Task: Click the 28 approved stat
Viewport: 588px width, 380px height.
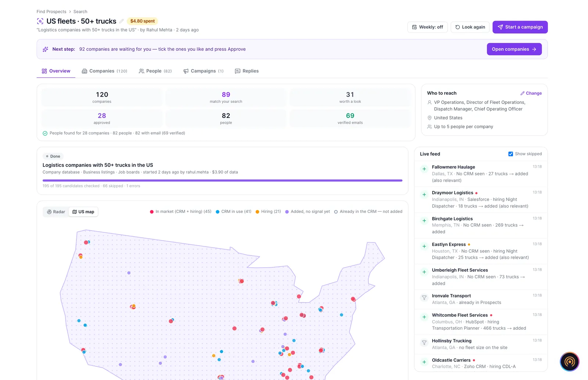Action: click(102, 119)
